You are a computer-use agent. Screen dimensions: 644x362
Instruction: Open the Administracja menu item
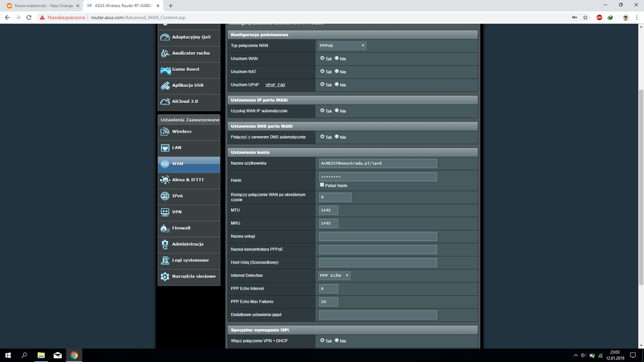(x=188, y=244)
